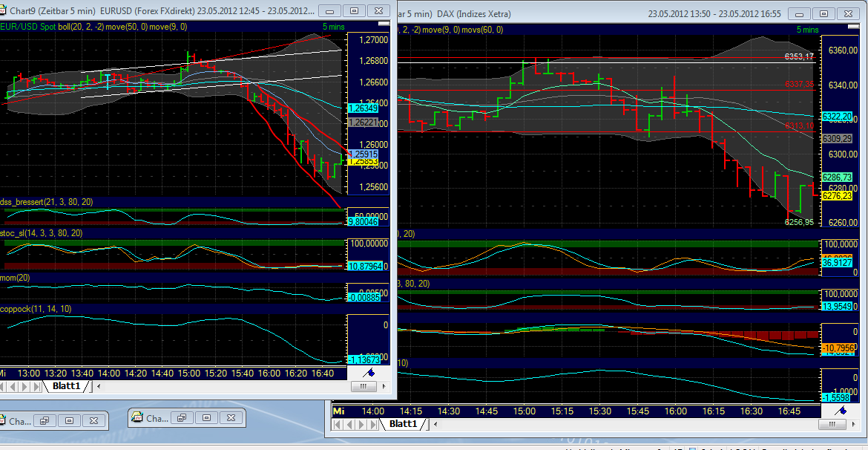
Task: Click the first-sheet navigation arrow on the EURUSD sheet bar
Action: pyautogui.click(x=3, y=386)
